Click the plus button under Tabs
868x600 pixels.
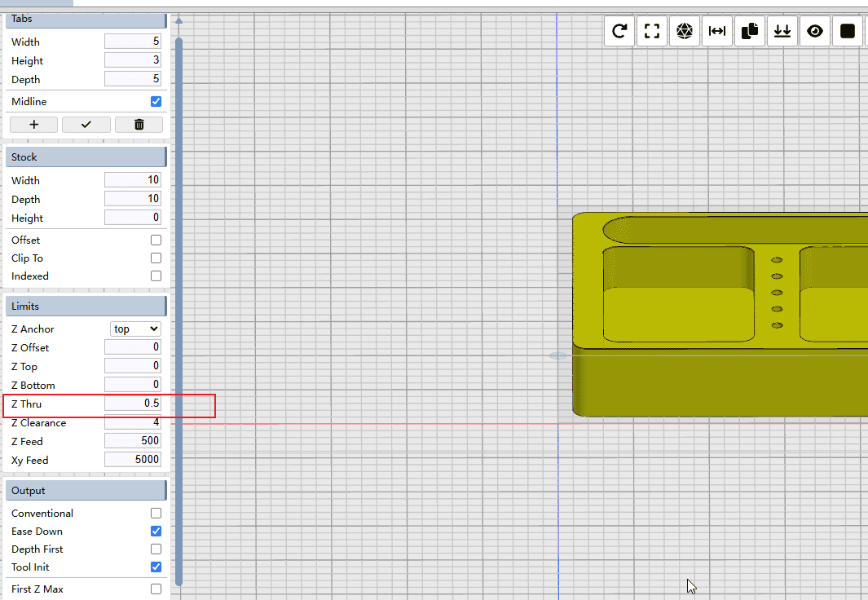[x=33, y=125]
